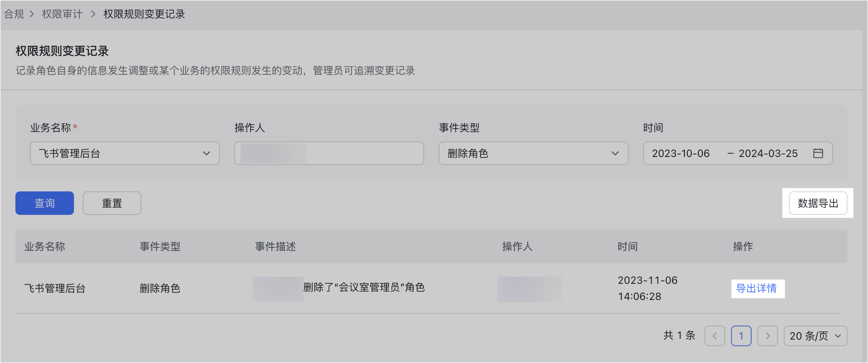Click the 操作人 input field
868x363 pixels.
click(x=329, y=153)
